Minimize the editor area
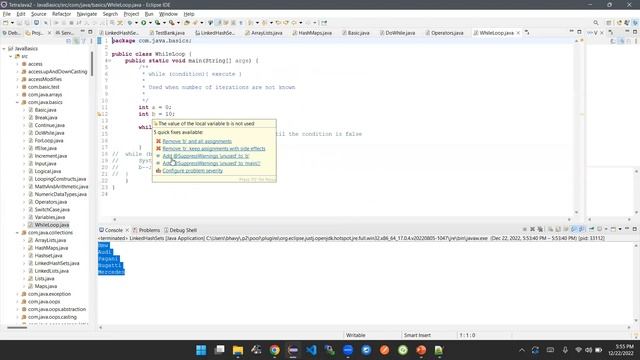This screenshot has width=640, height=360. (571, 32)
